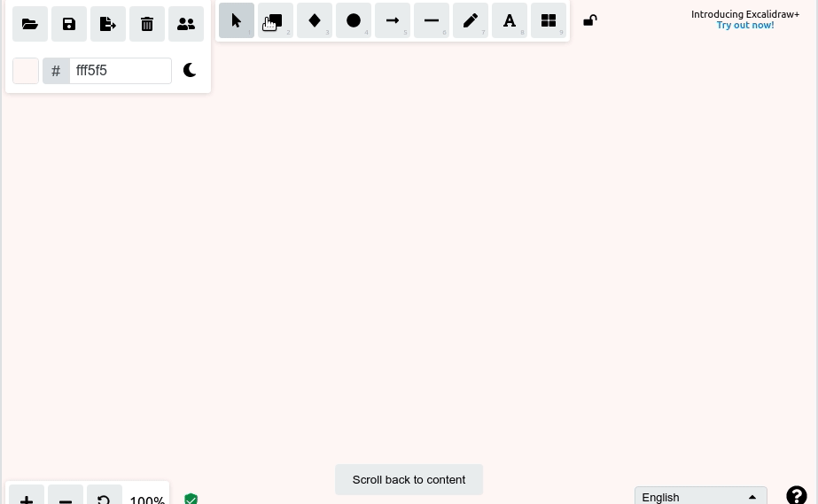The width and height of the screenshot is (818, 504).
Task: Zoom out with the minus button
Action: click(66, 495)
